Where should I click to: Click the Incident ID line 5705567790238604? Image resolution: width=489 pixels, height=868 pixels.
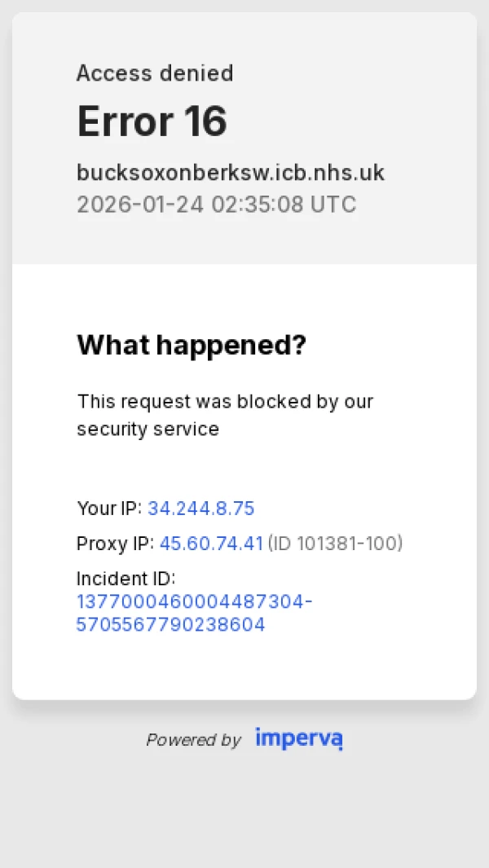170,625
